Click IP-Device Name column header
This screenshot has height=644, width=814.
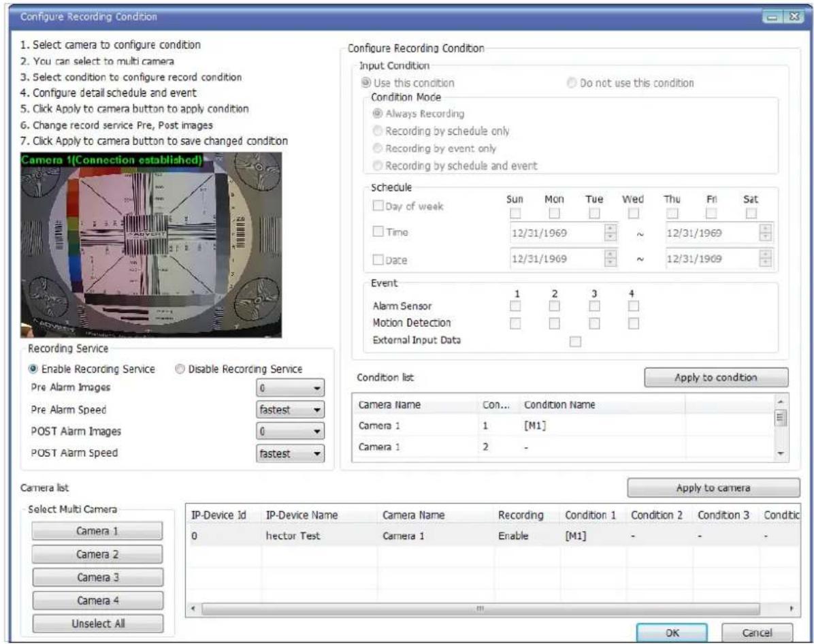(319, 515)
